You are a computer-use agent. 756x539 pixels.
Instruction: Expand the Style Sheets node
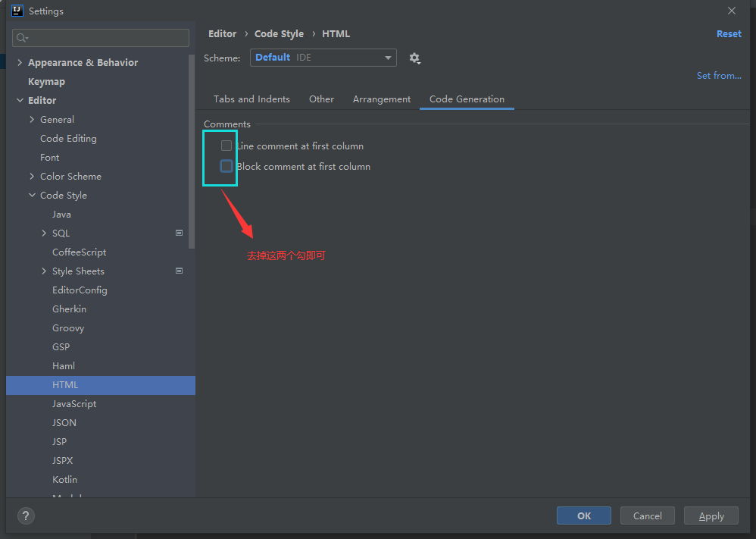pyautogui.click(x=44, y=271)
